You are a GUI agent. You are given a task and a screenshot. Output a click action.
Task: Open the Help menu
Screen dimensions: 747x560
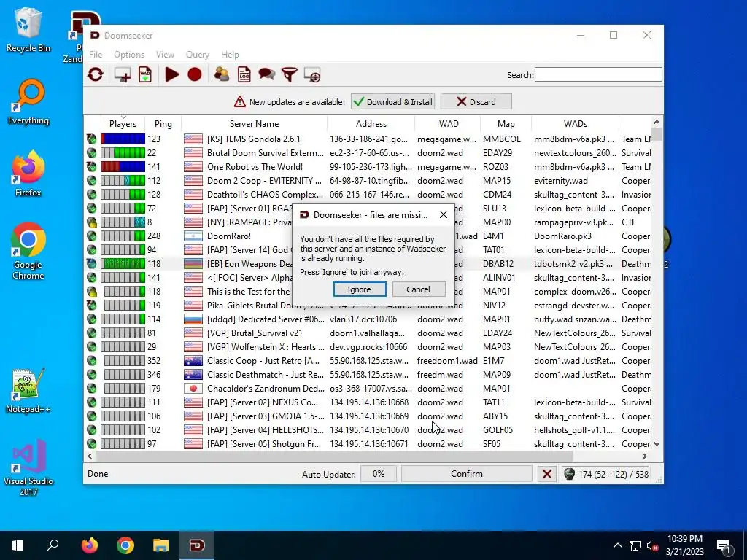(230, 55)
